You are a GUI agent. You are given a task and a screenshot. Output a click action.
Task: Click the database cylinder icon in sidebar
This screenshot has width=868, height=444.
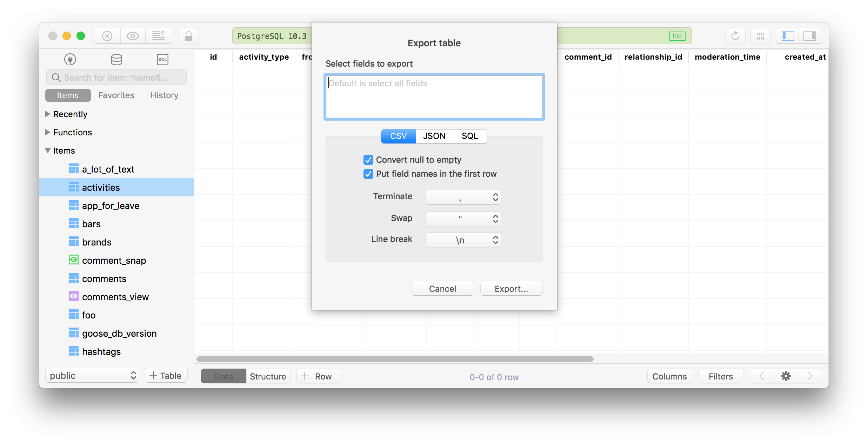(x=115, y=60)
